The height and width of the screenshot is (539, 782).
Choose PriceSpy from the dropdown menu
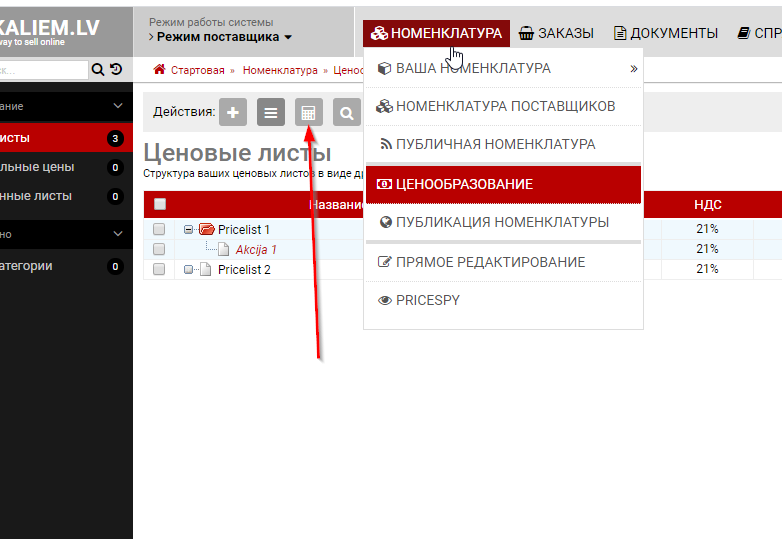tap(427, 300)
